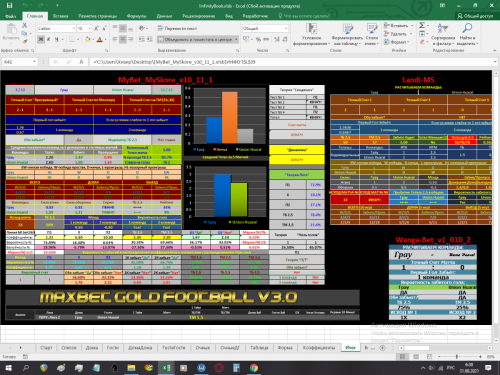Open Excel icon in Windows taskbar

[x=166, y=368]
